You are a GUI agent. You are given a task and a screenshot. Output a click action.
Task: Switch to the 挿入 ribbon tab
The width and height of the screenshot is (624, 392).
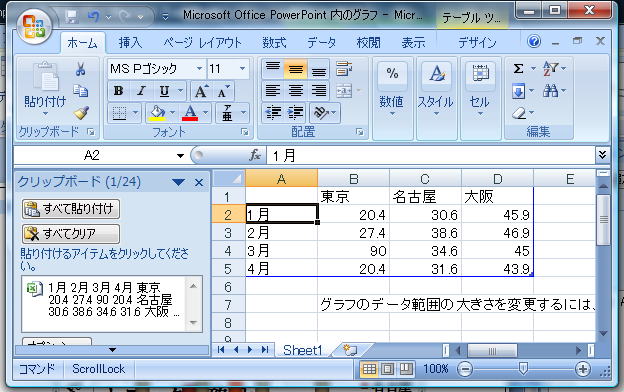tap(131, 42)
